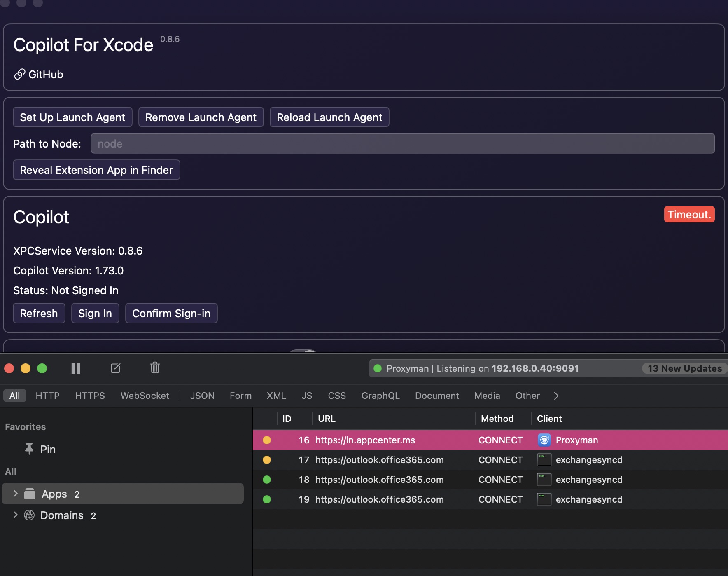Sort by the URL column header

coord(327,419)
